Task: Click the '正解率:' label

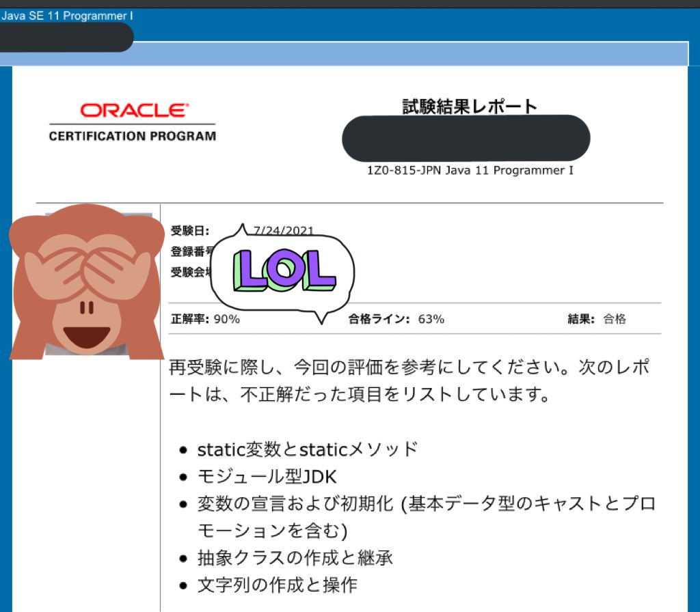Action: click(x=190, y=319)
